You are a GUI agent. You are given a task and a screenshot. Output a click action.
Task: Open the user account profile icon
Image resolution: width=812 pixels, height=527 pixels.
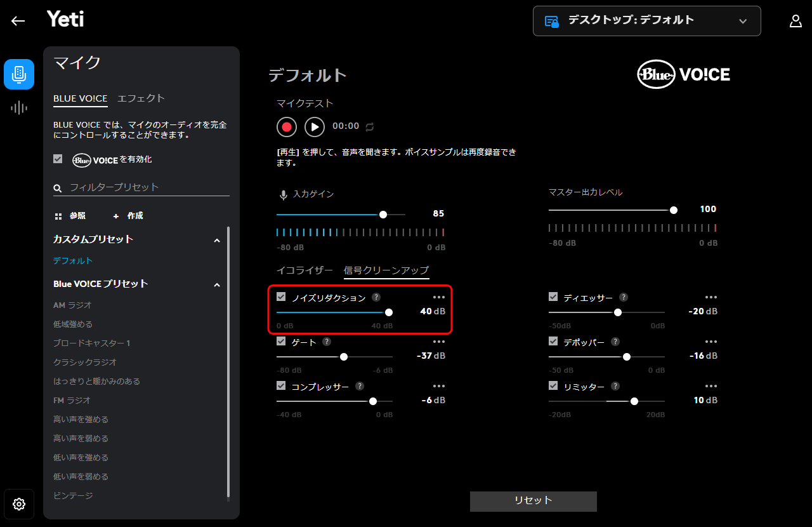click(796, 21)
